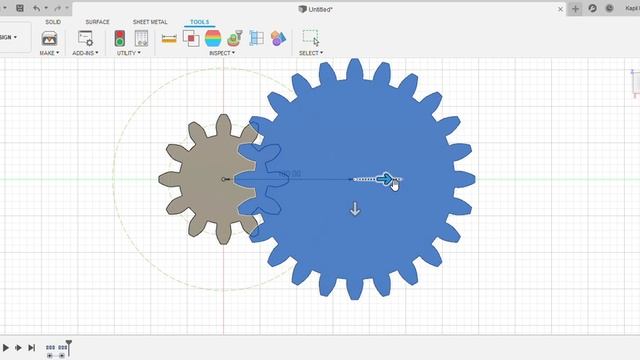Viewport: 640px width, 360px height.
Task: Click the table calculator utility icon
Action: coord(141,38)
